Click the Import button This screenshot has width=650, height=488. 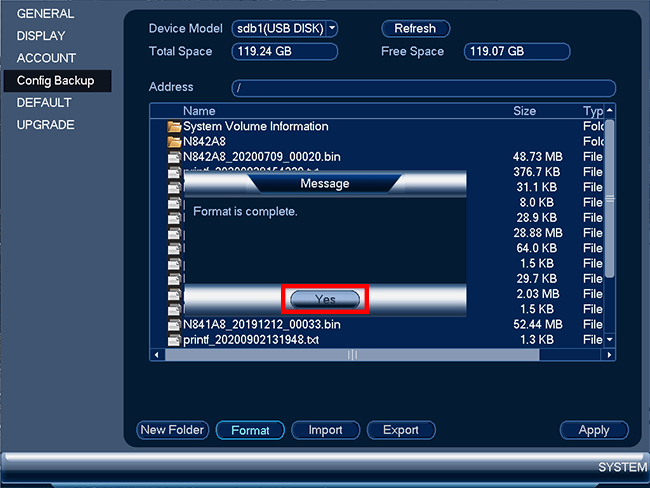tap(325, 430)
